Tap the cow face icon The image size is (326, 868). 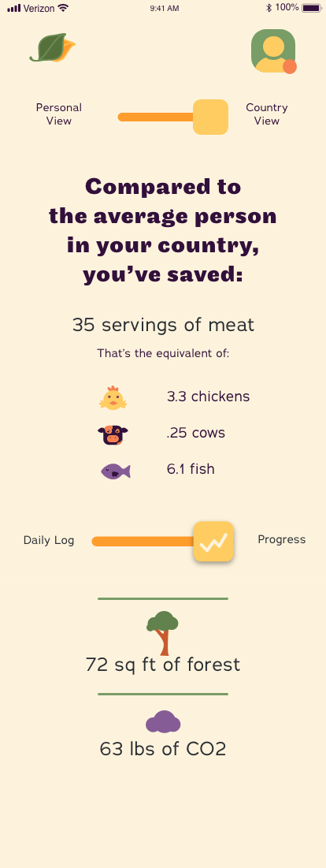coord(113,434)
